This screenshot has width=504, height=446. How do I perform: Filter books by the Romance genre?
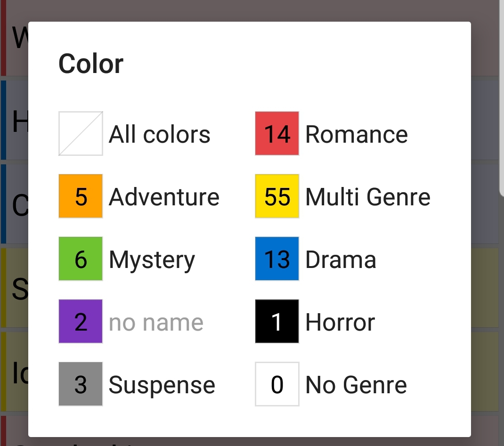point(357,134)
